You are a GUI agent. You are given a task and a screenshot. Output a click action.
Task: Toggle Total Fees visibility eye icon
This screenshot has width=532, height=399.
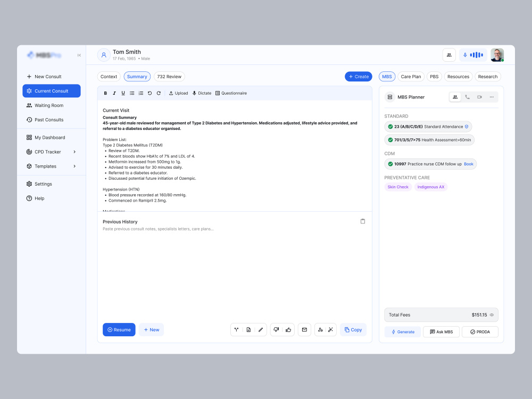(x=492, y=315)
